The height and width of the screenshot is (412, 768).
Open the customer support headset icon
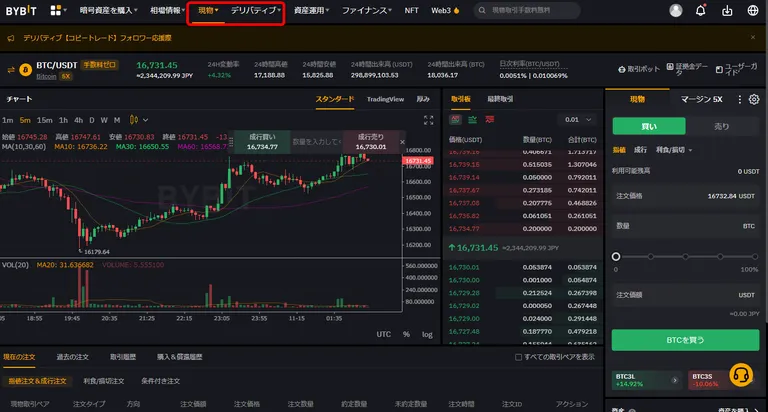[741, 376]
